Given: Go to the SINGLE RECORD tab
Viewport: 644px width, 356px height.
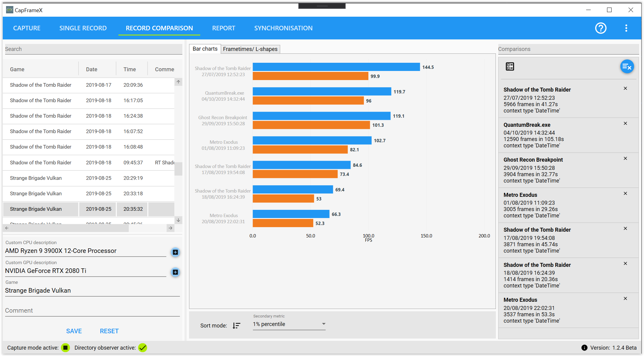Looking at the screenshot, I should click(83, 28).
